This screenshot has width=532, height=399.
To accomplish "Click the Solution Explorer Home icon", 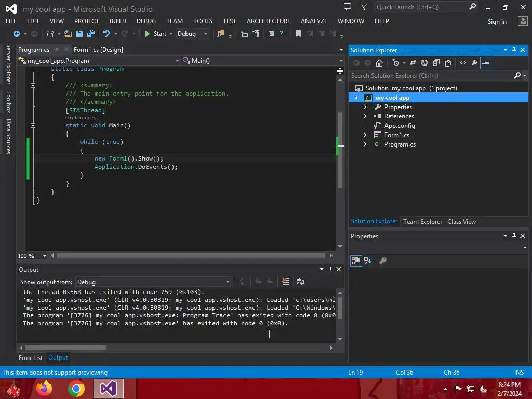I will pos(379,63).
